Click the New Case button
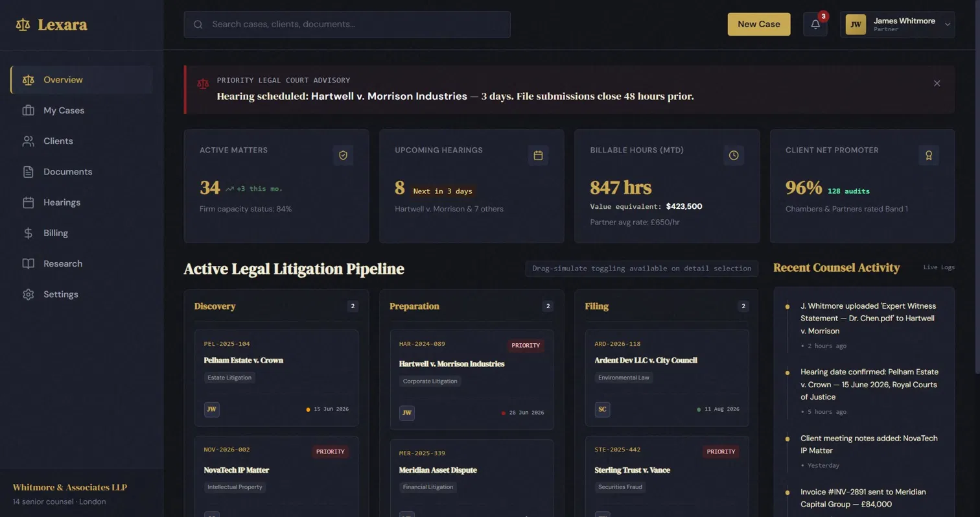The image size is (980, 517). (759, 24)
